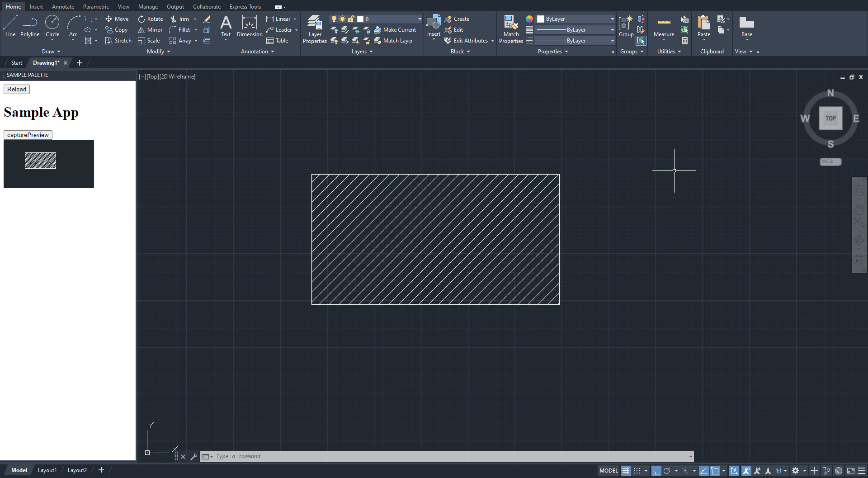Click Make Current layer button

pos(395,30)
